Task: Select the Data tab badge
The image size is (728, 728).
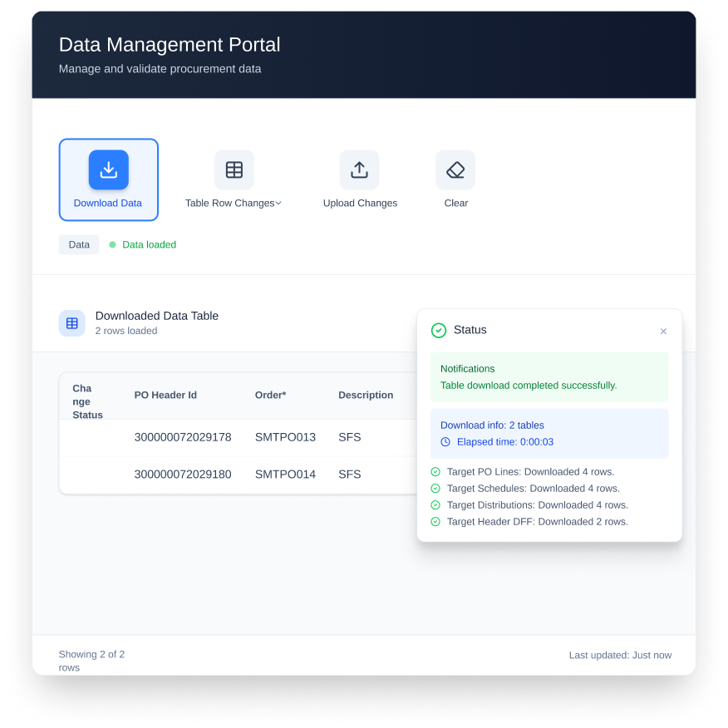Action: tap(79, 244)
